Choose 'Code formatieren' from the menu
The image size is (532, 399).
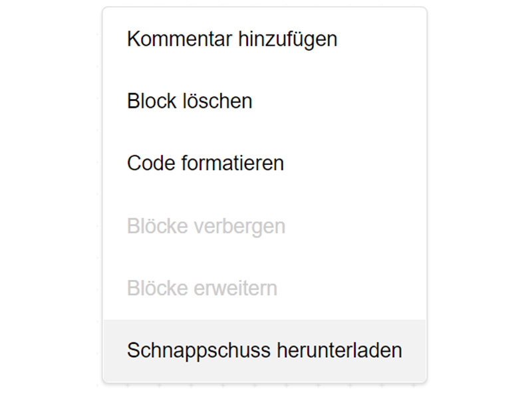[205, 164]
